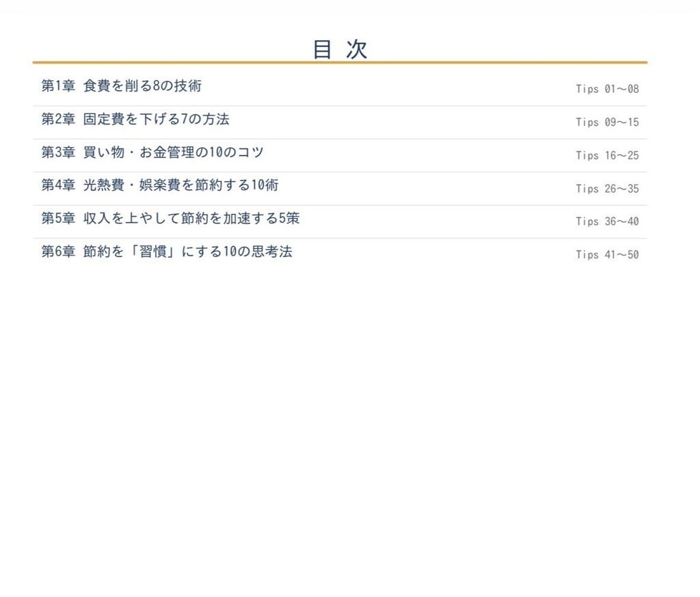The height and width of the screenshot is (597, 700).
Task: Select the Tips 01～08 label
Action: tap(607, 89)
